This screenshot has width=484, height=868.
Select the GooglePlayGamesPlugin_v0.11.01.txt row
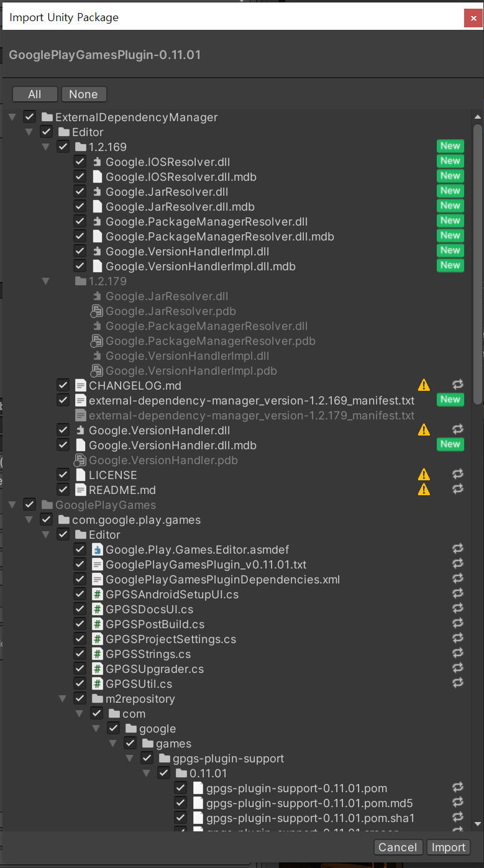pos(236,565)
